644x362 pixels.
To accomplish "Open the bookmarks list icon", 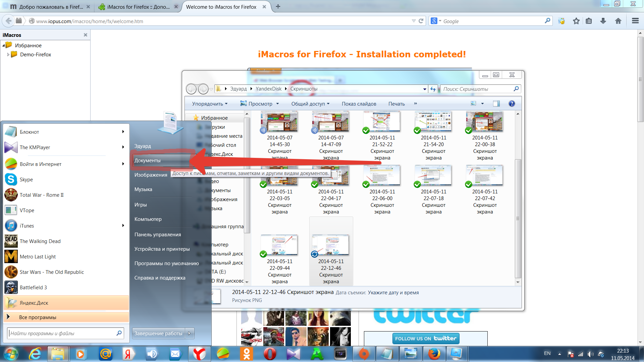I will click(x=589, y=21).
